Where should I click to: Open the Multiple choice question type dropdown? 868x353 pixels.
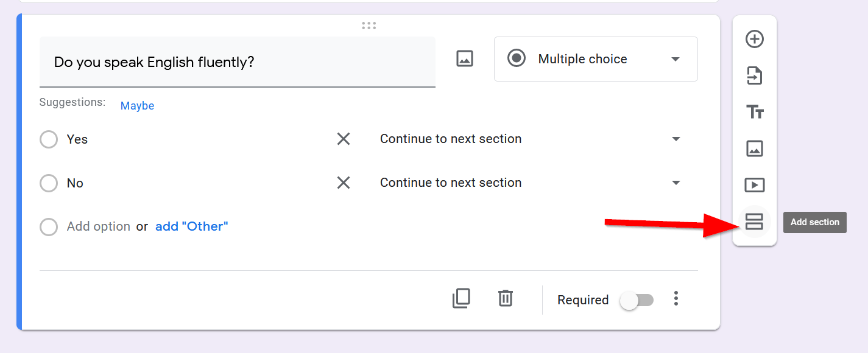click(595, 59)
